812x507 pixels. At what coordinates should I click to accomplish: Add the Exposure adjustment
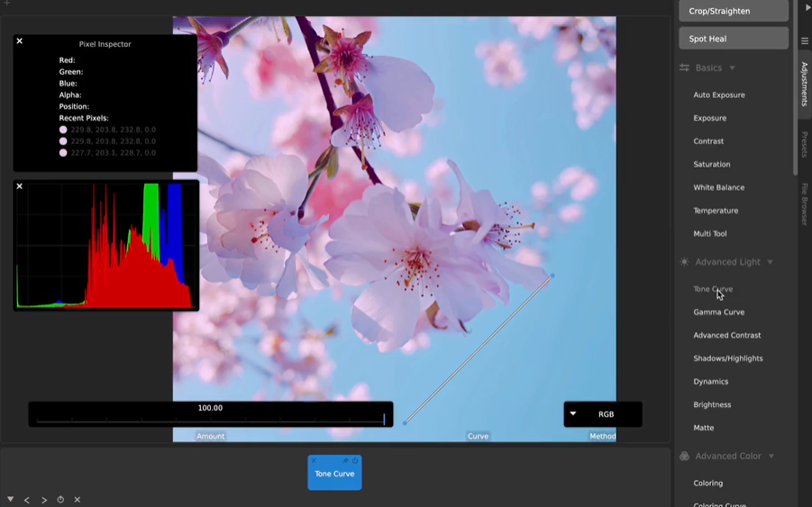click(x=709, y=118)
